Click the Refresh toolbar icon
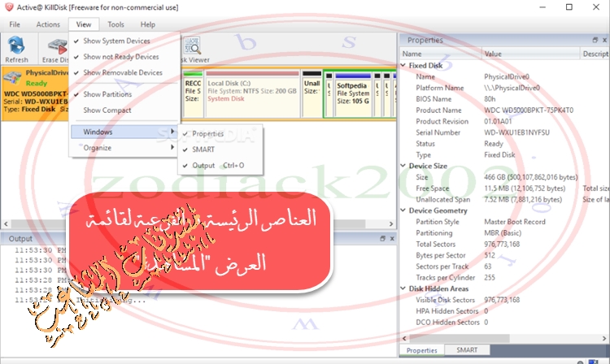Image resolution: width=610 pixels, height=364 pixels. pos(16,49)
